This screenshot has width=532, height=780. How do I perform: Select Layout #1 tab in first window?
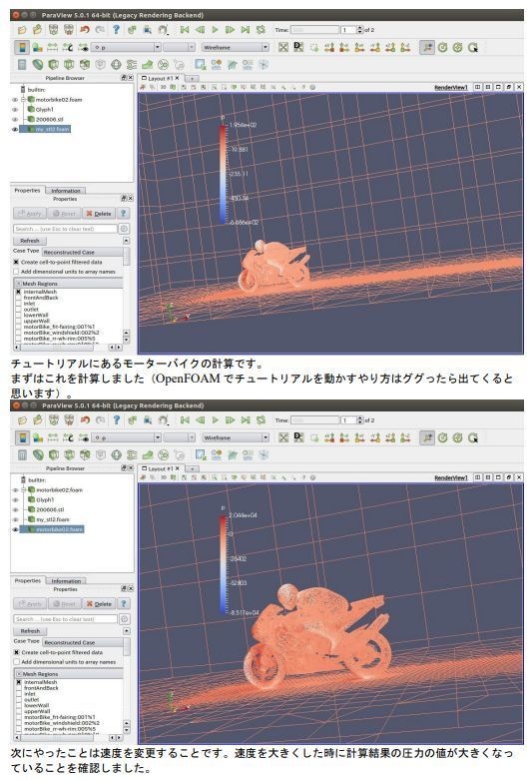pos(160,78)
